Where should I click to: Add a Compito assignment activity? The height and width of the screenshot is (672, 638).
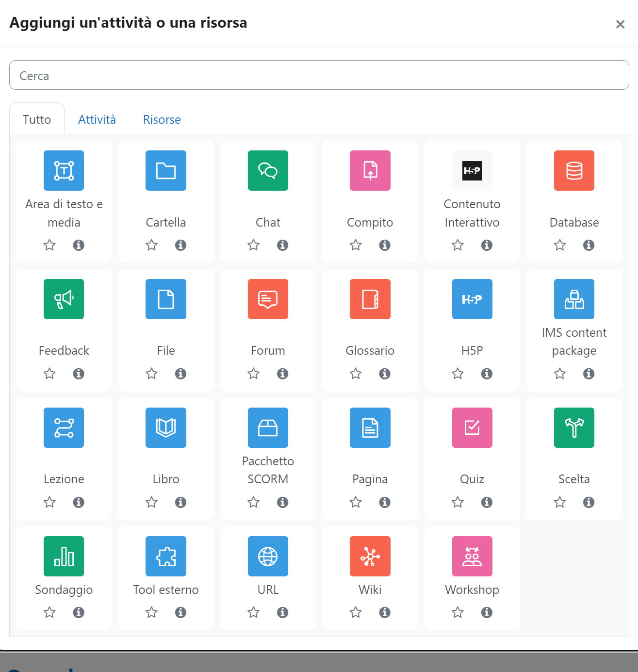point(370,170)
